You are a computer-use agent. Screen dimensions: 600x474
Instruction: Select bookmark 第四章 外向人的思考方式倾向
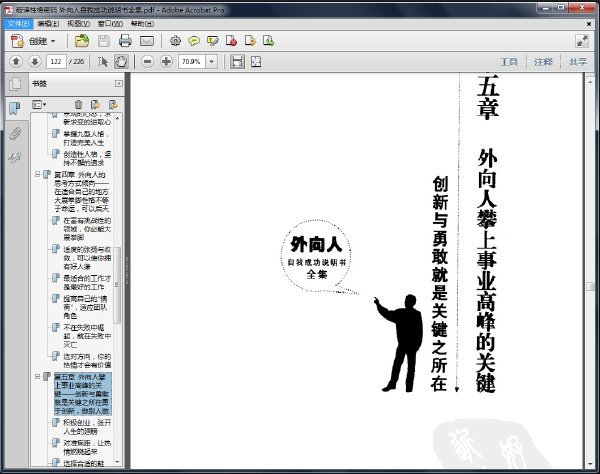[82, 191]
